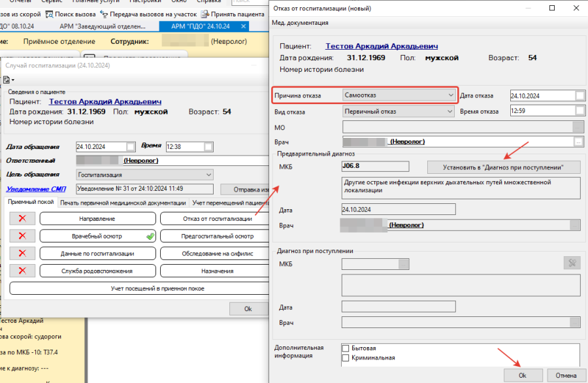588x383 pixels.
Task: Click Служба родовспоможения button
Action: [x=97, y=271]
